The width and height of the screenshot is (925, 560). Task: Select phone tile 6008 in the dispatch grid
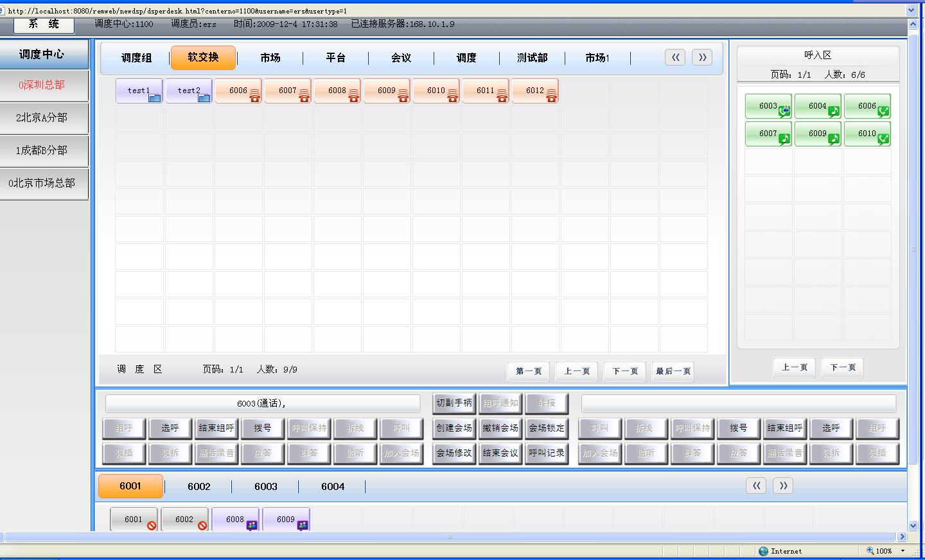click(x=337, y=91)
